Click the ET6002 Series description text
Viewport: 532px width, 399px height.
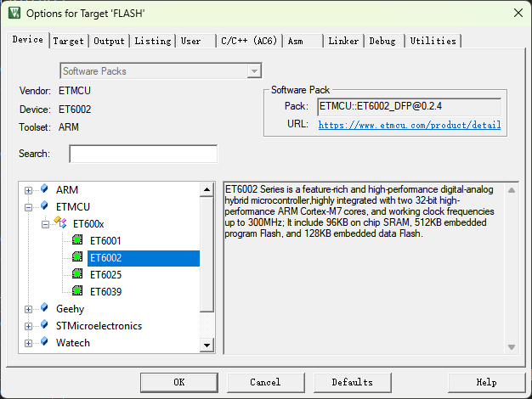click(x=359, y=211)
